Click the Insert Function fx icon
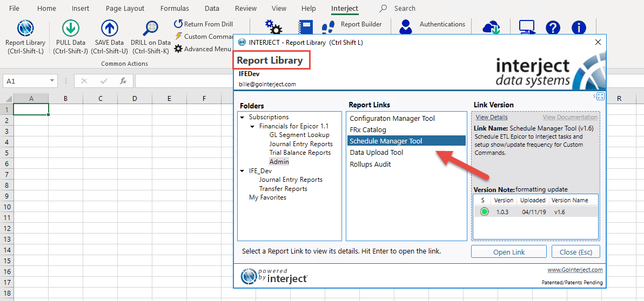Viewport: 644px width, 301px height. (x=123, y=81)
